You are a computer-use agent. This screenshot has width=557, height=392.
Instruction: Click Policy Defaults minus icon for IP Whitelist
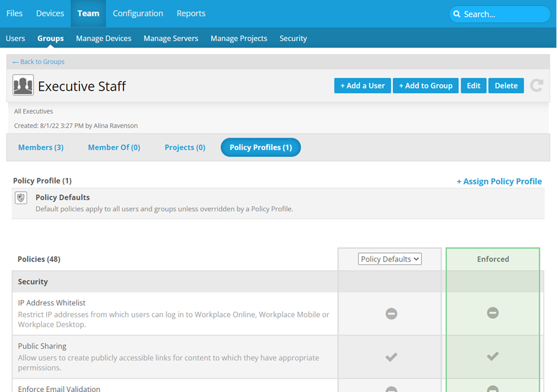[x=391, y=313]
